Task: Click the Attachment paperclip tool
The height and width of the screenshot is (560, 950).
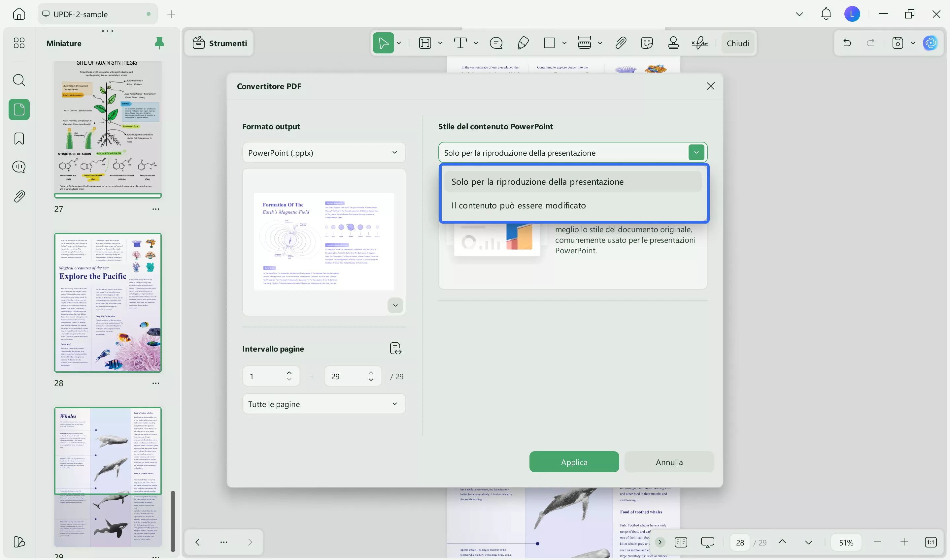Action: click(x=621, y=43)
